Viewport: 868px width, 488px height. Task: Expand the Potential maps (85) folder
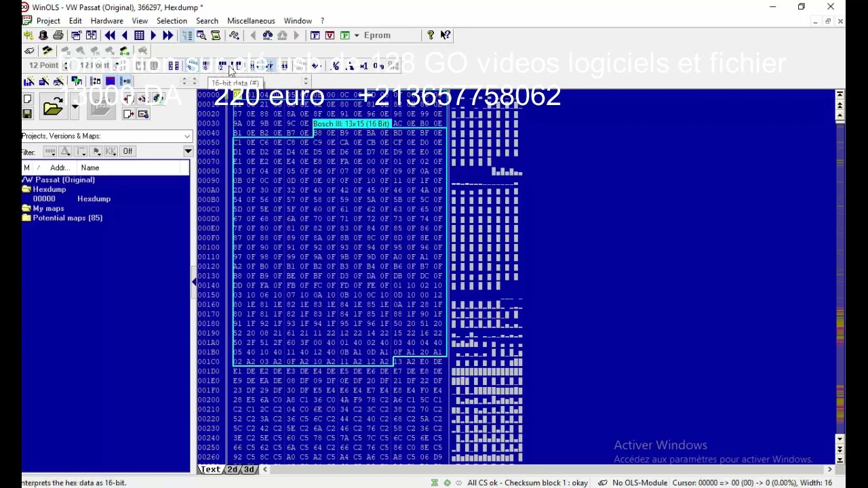tap(26, 218)
